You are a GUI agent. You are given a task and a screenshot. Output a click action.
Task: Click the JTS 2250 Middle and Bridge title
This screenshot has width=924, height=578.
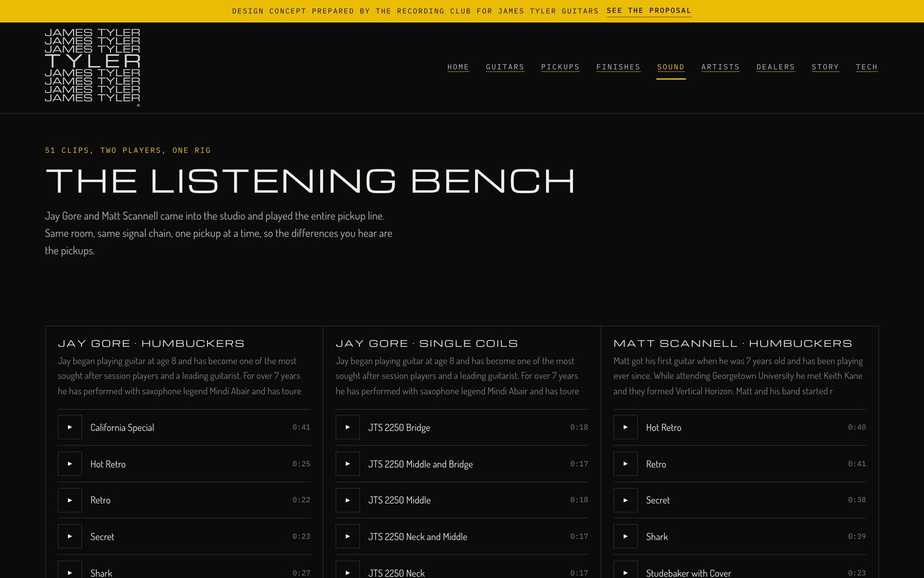420,464
